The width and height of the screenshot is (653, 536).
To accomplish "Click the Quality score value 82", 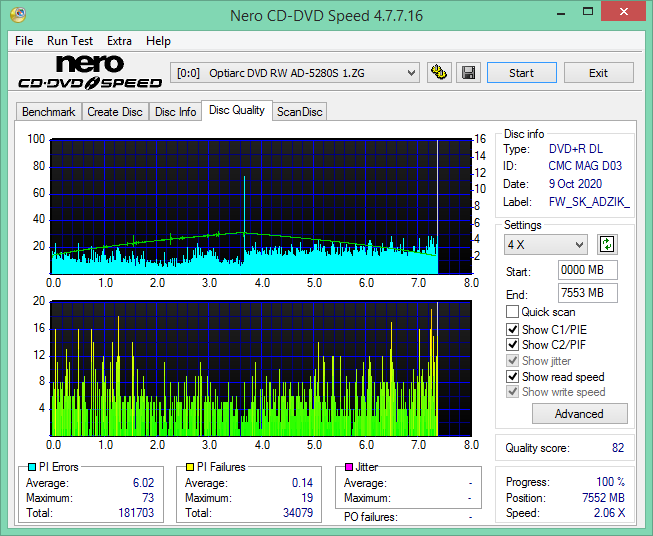I will pos(618,448).
